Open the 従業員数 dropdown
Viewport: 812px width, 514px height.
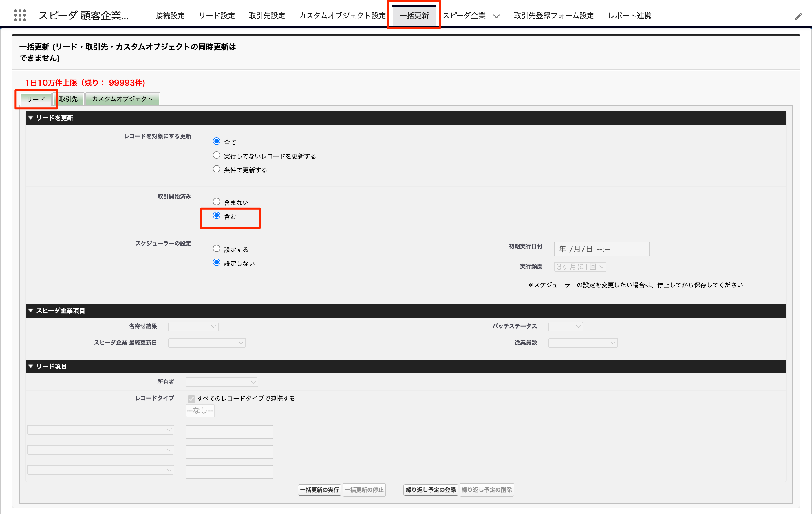click(583, 343)
